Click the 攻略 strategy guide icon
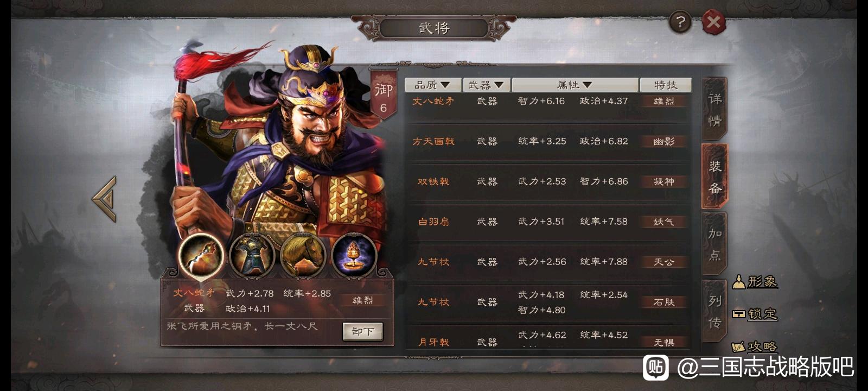The height and width of the screenshot is (391, 868). click(755, 346)
